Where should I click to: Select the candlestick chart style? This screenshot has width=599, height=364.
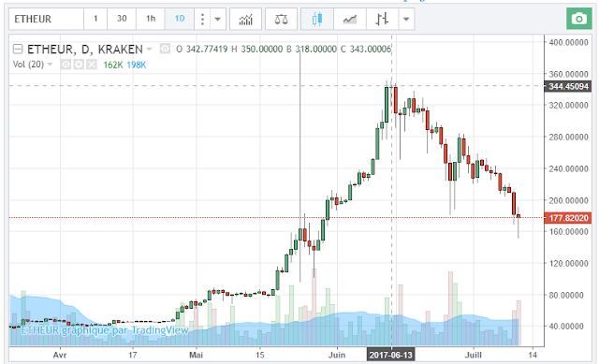[x=317, y=19]
